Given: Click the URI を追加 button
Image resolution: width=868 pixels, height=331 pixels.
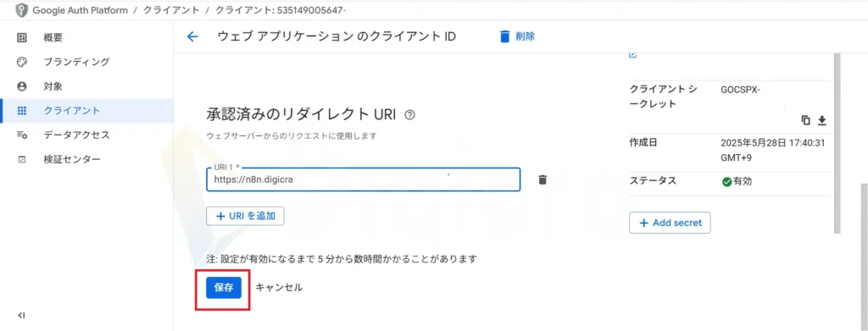Looking at the screenshot, I should [x=245, y=216].
